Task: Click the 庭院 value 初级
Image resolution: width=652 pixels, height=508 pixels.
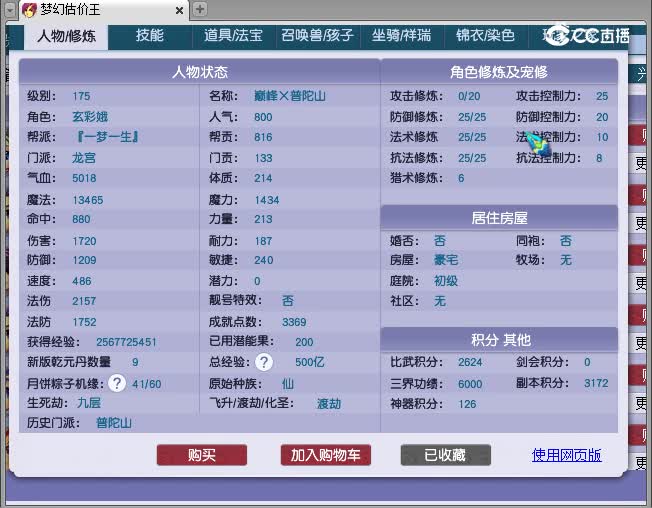Action: click(x=446, y=281)
